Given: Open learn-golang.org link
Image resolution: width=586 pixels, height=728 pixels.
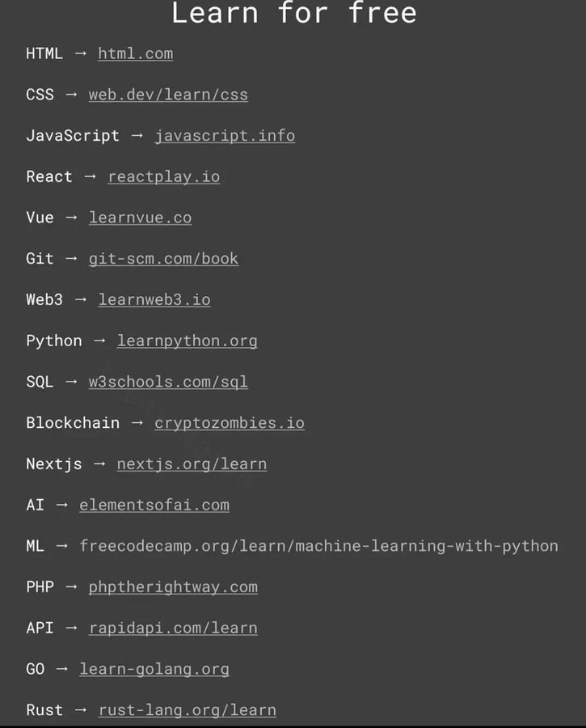Looking at the screenshot, I should tap(154, 670).
